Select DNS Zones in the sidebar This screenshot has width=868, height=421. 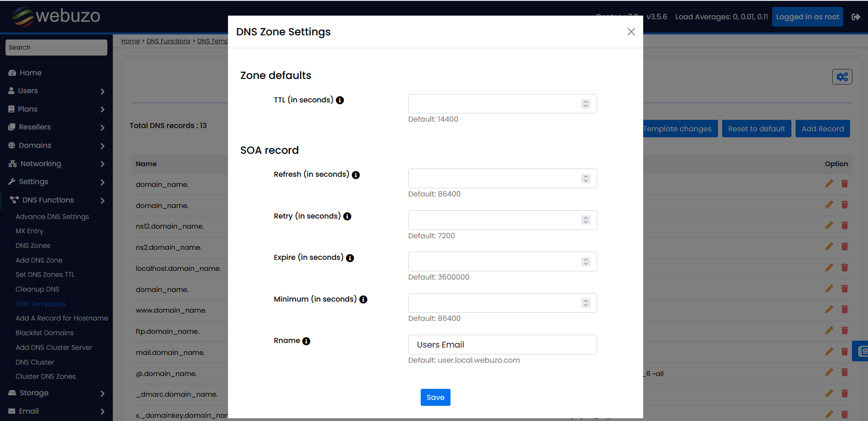(33, 245)
